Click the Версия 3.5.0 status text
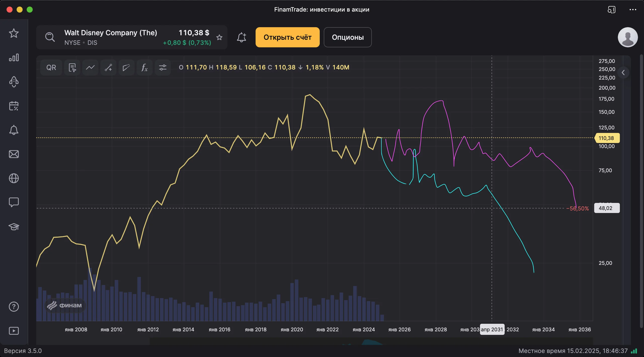The width and height of the screenshot is (644, 357). (23, 351)
